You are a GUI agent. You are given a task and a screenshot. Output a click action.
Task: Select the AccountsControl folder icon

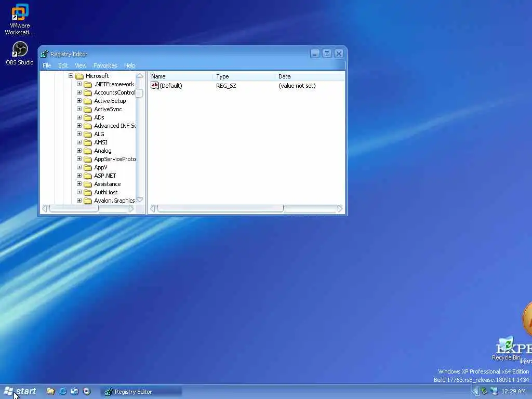click(x=88, y=92)
